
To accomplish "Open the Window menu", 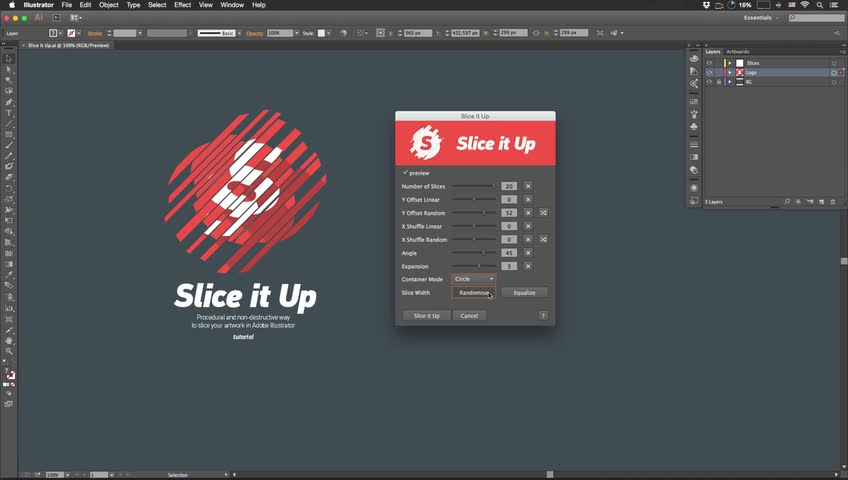I will pyautogui.click(x=232, y=5).
